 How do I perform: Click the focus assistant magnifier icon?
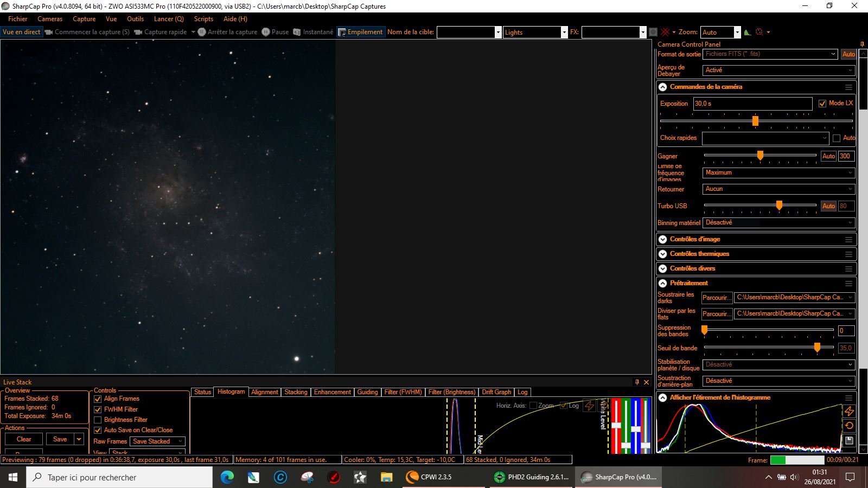click(x=759, y=32)
